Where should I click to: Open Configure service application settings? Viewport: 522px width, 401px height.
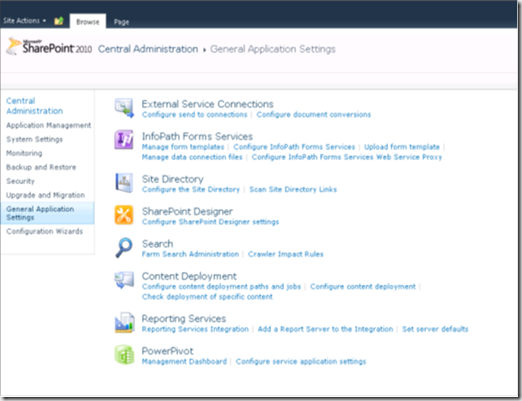[x=301, y=361]
